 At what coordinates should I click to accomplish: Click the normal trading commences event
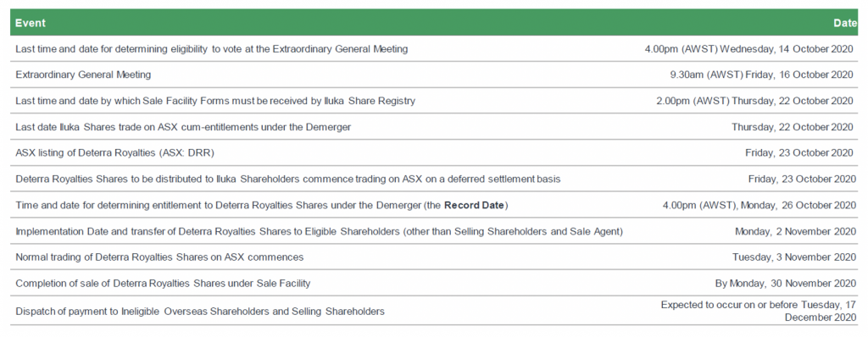159,257
